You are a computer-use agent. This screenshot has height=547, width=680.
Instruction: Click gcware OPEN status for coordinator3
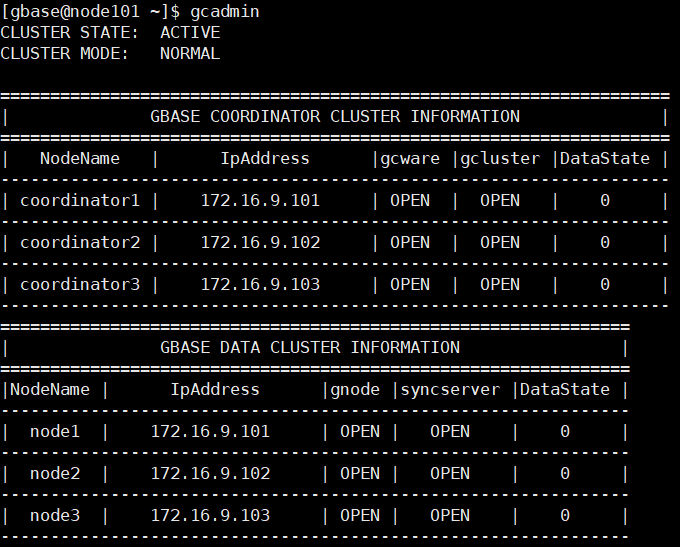410,285
